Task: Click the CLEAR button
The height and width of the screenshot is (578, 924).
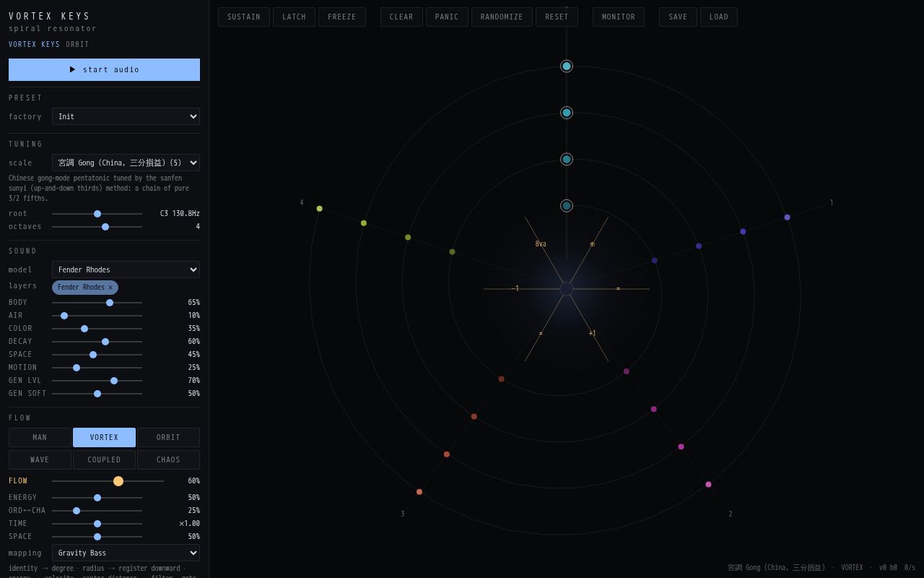Action: coord(401,17)
